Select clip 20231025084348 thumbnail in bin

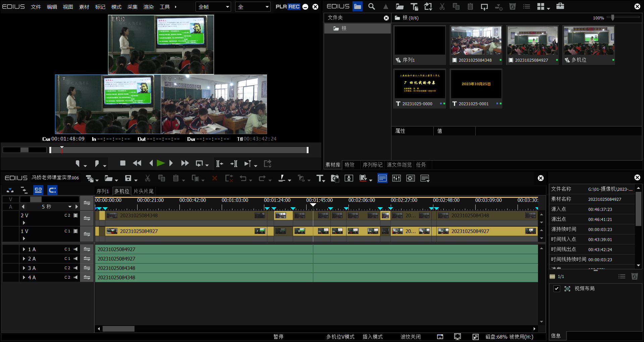[476, 45]
